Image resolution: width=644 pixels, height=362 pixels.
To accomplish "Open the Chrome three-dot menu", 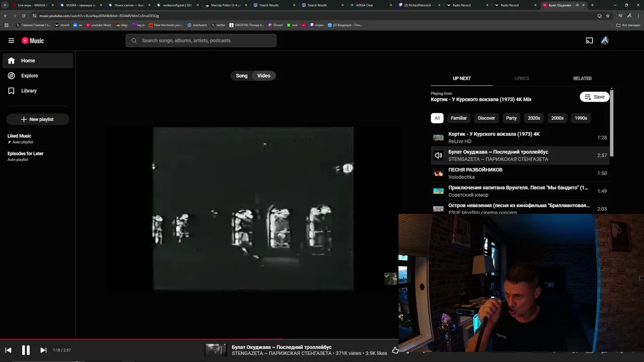I will (x=638, y=16).
